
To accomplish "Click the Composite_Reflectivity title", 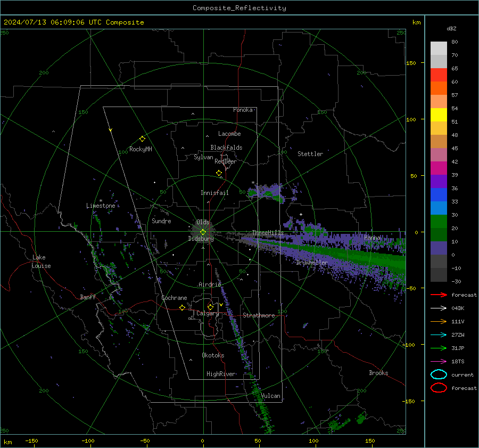I will coord(240,8).
